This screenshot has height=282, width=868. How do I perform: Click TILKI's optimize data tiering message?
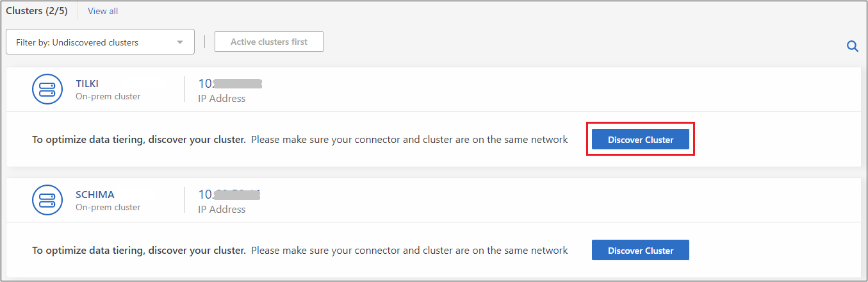click(300, 140)
